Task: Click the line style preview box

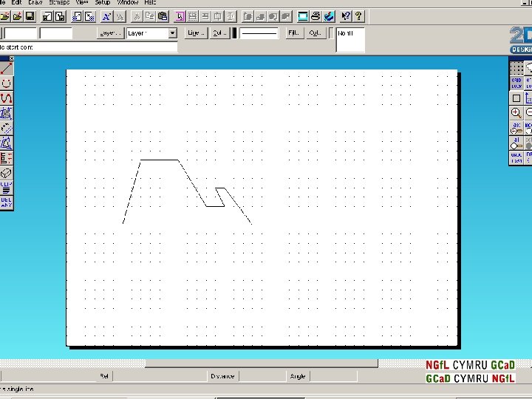Action: pyautogui.click(x=259, y=33)
